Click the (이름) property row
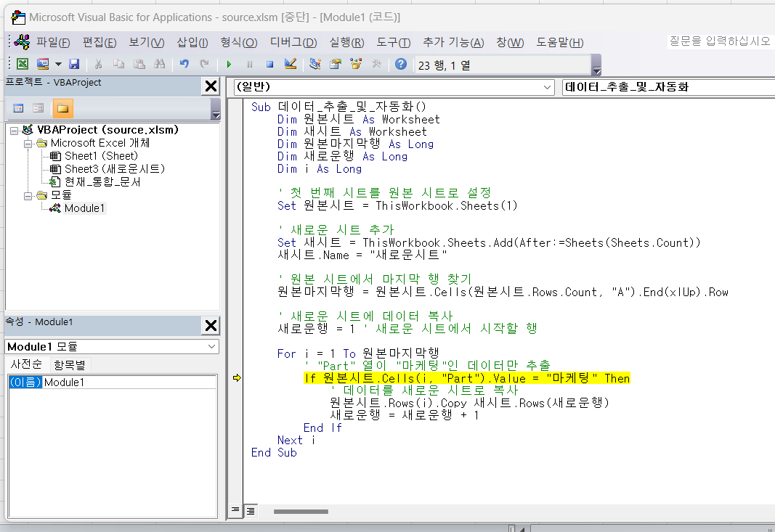 pos(112,382)
